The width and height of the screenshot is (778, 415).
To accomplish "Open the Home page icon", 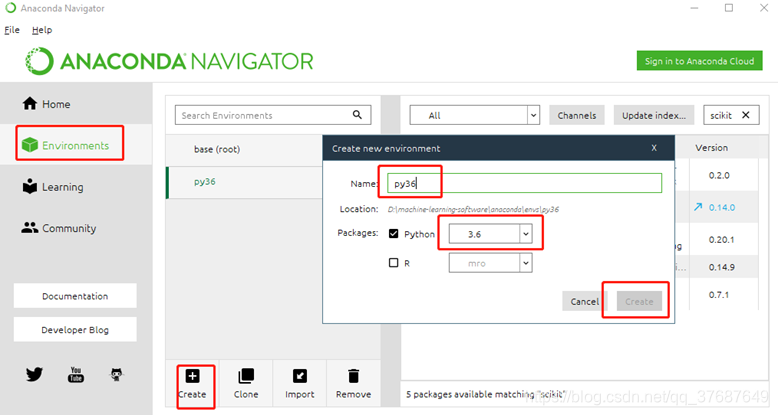I will pyautogui.click(x=30, y=103).
